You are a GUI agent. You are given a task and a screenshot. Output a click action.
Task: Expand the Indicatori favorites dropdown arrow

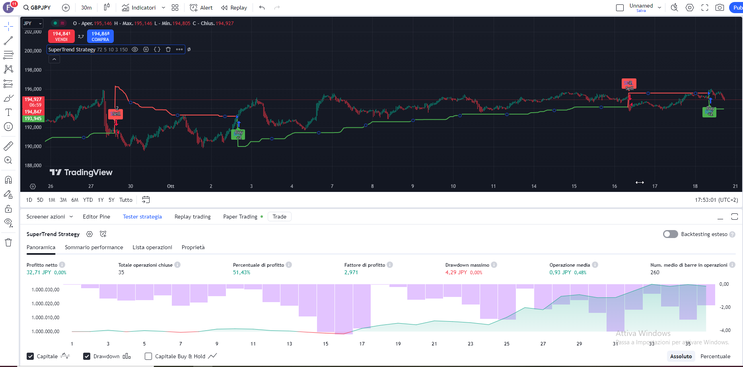(x=163, y=8)
